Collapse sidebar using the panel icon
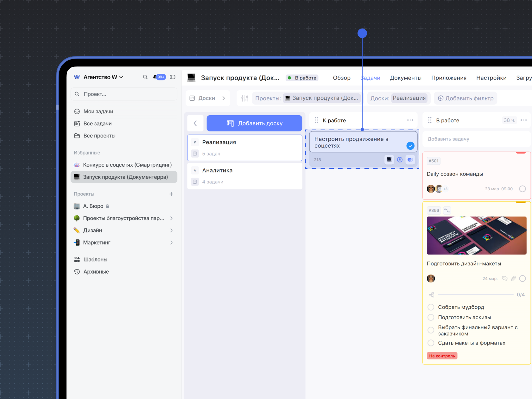 173,77
